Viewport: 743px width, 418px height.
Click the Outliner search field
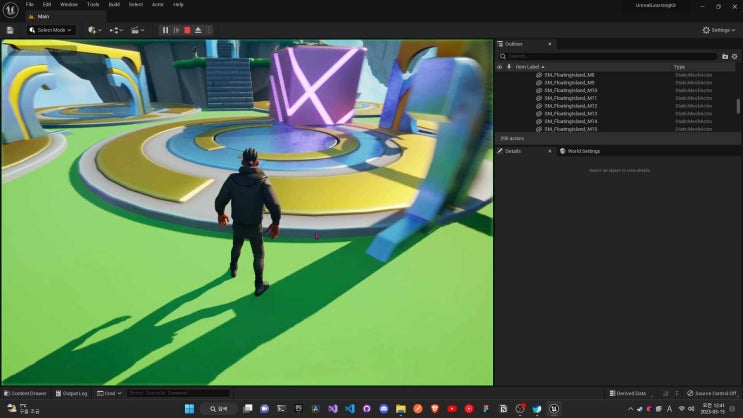(x=607, y=56)
